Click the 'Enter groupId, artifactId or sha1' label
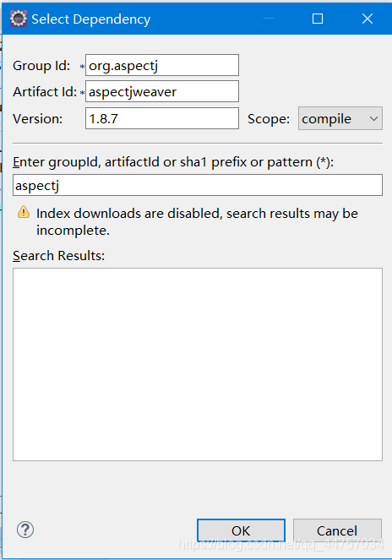Image resolution: width=392 pixels, height=560 pixels. coord(173,162)
